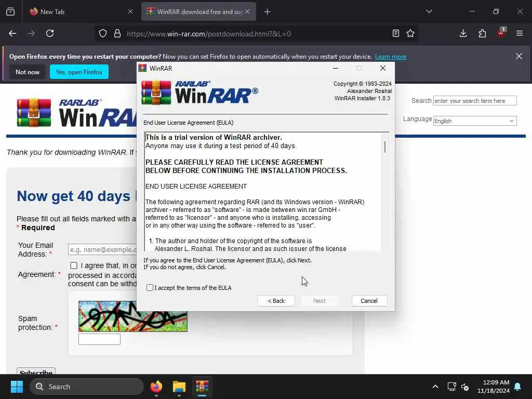Open Firefox from the taskbar

[156, 387]
